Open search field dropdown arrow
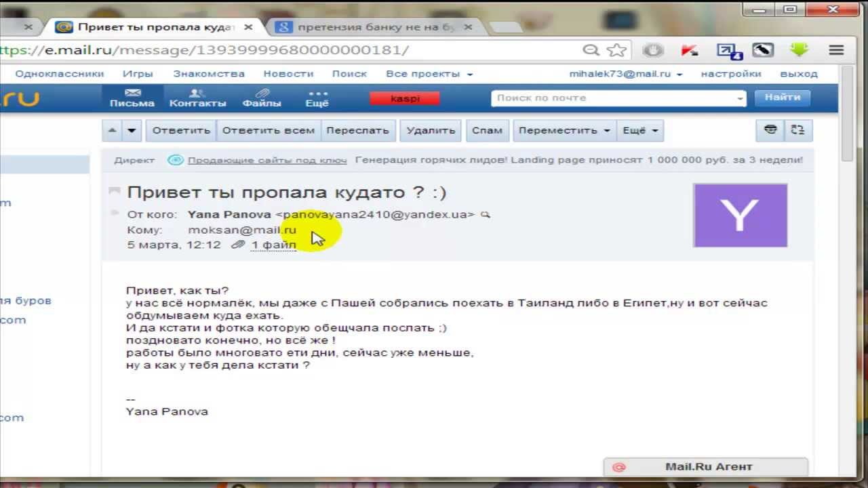Viewport: 868px width, 488px height. click(740, 98)
